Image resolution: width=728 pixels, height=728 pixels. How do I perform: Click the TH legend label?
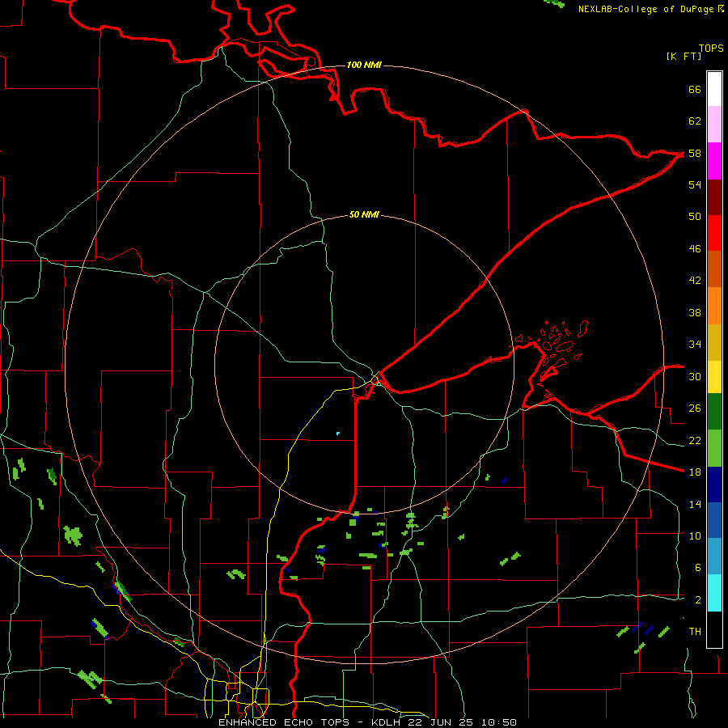pos(695,632)
